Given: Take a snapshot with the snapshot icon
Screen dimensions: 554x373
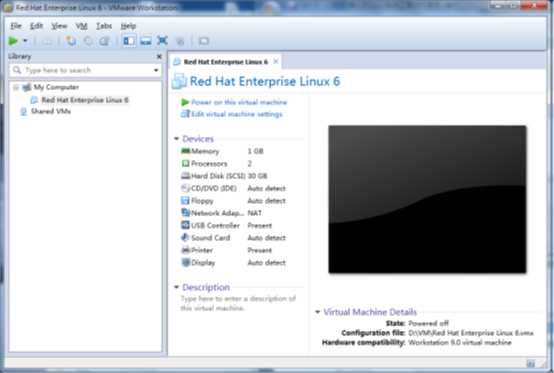Looking at the screenshot, I should (x=71, y=41).
